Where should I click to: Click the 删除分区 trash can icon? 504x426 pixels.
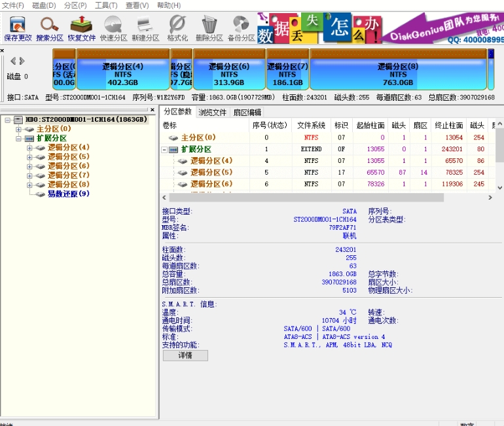[x=209, y=26]
